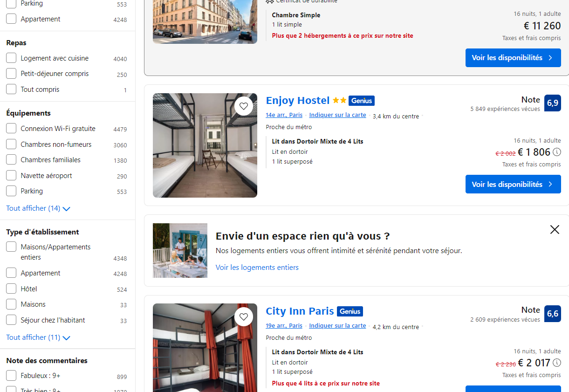This screenshot has width=569, height=392.
Task: Tick the Maisons checkbox
Action: point(11,304)
